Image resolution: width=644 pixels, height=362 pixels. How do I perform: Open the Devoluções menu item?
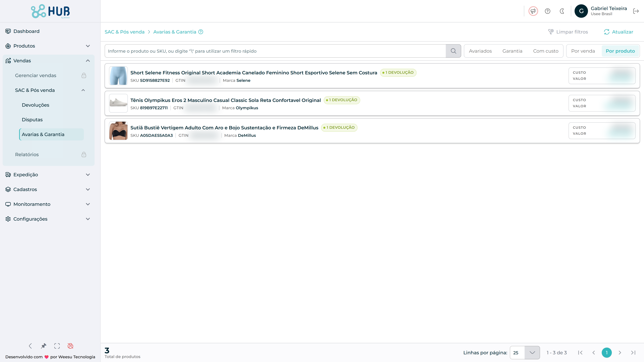point(51,105)
